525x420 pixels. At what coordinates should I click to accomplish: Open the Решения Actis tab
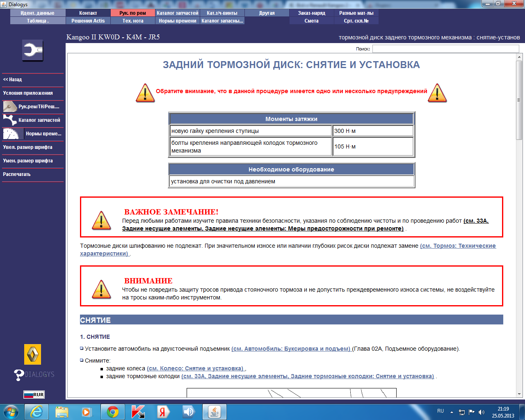[88, 21]
